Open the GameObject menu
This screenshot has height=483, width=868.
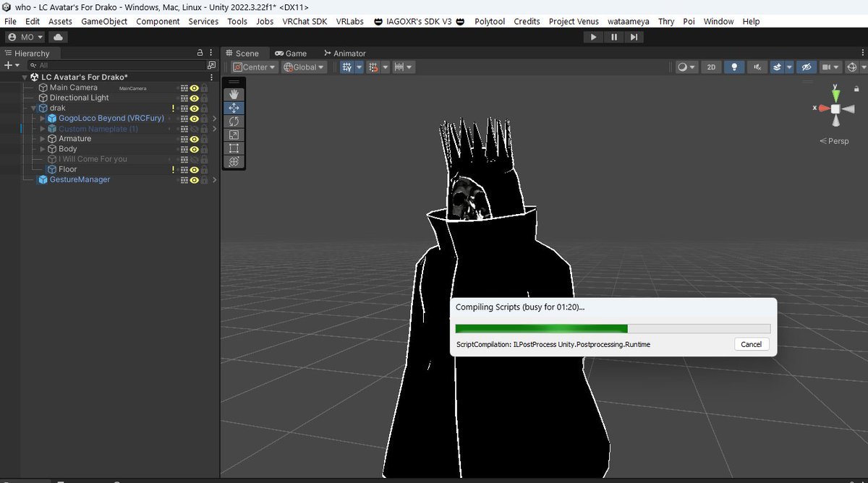[104, 21]
